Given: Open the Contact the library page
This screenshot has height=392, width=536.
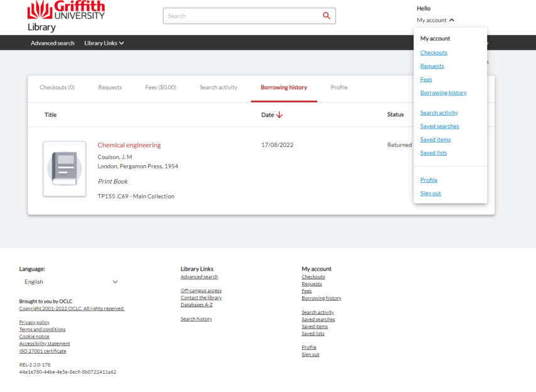Looking at the screenshot, I should 200,297.
